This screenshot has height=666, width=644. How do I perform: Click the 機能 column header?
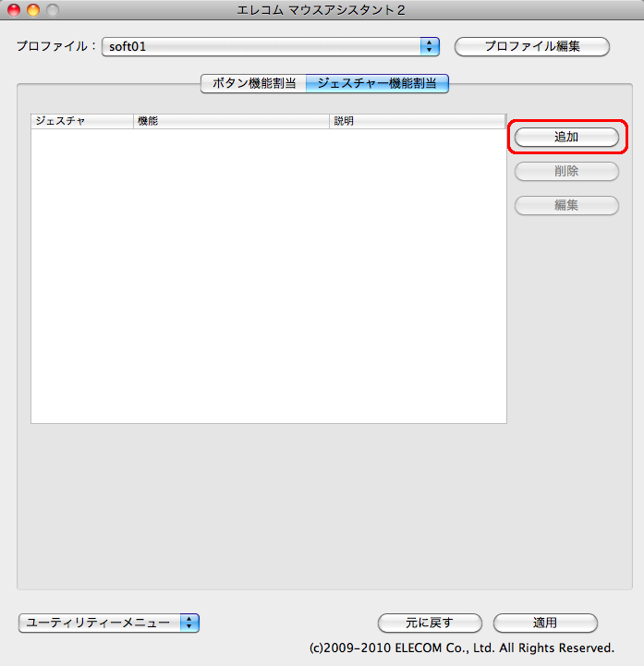point(232,121)
